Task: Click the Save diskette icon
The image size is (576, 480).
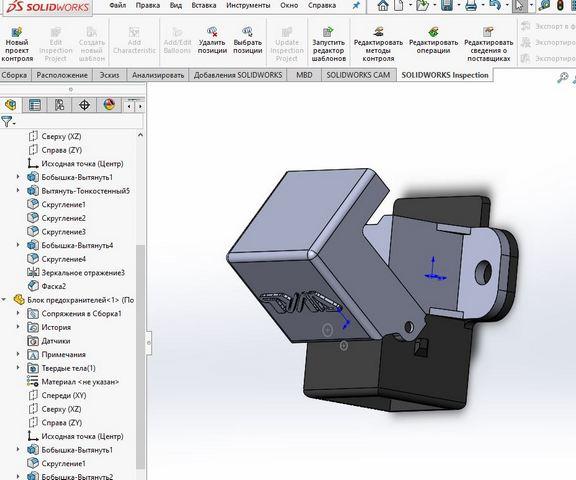Action: coord(447,5)
